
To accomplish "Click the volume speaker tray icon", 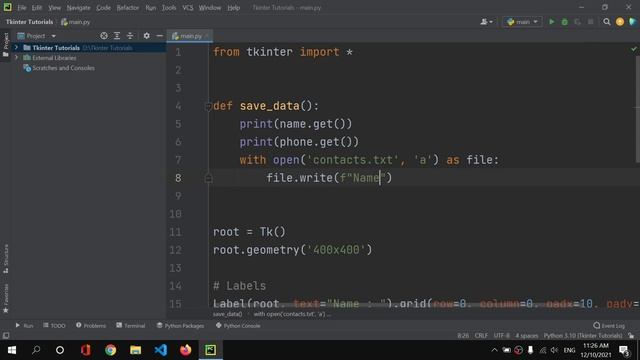I will click(x=554, y=350).
